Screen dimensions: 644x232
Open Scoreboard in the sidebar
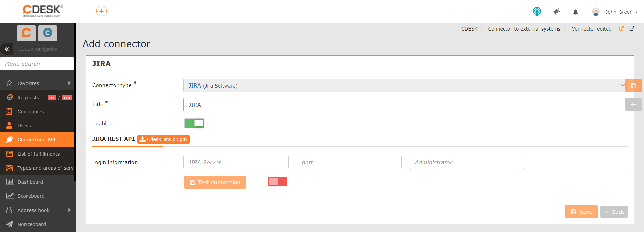37,196
